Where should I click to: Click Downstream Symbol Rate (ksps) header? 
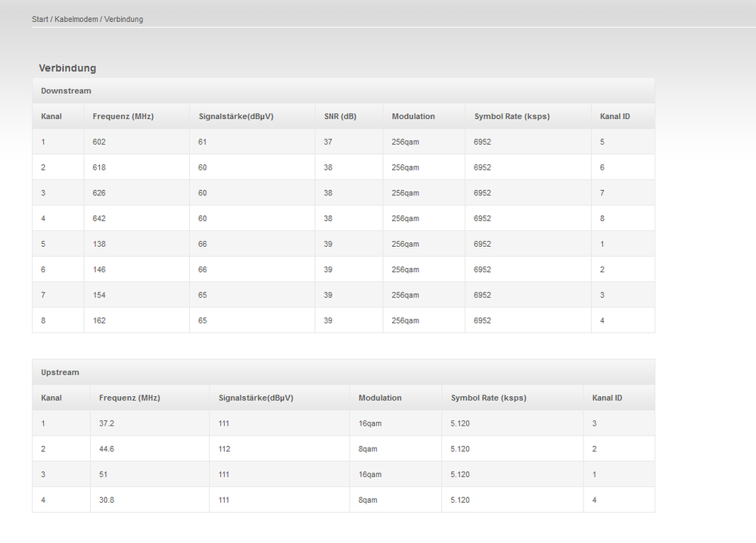tap(512, 117)
